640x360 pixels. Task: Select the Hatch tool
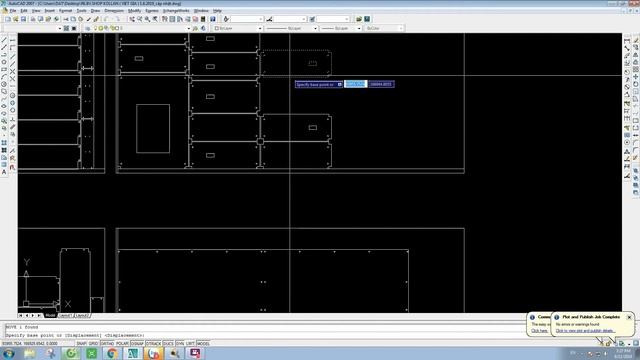point(4,143)
